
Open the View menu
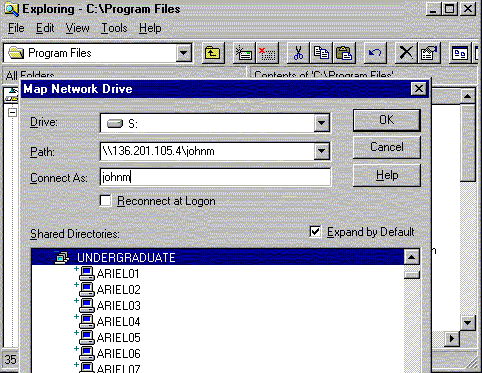[77, 28]
